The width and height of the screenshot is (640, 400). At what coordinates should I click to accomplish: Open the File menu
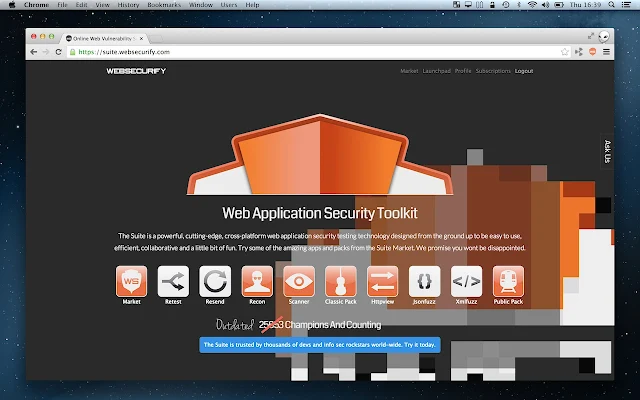tap(62, 5)
